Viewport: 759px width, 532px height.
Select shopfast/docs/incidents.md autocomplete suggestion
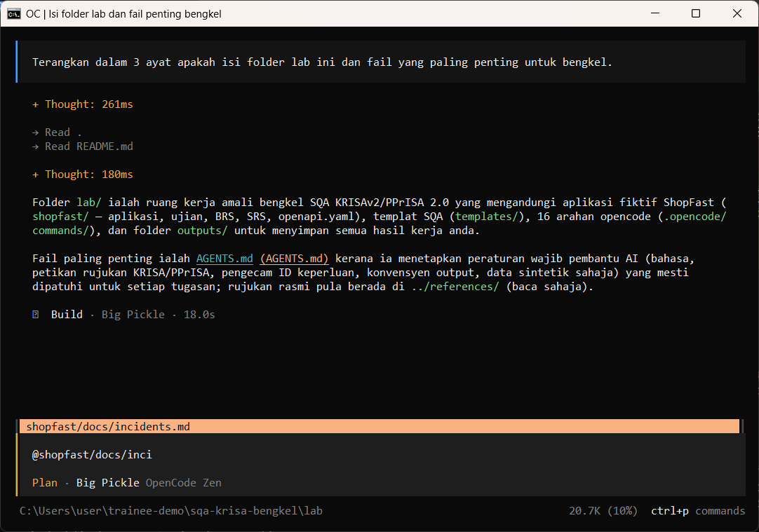[x=379, y=426]
